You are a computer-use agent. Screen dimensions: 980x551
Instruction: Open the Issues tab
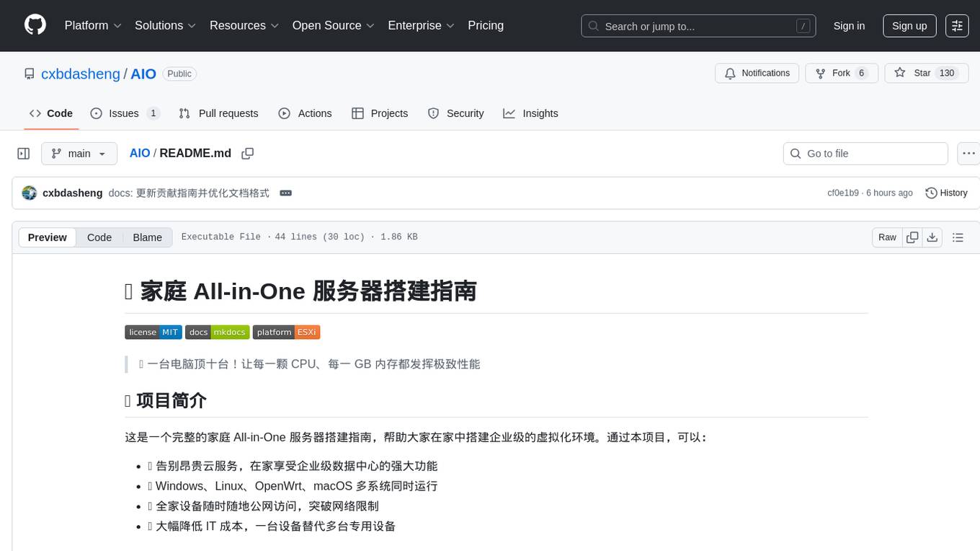pos(125,113)
